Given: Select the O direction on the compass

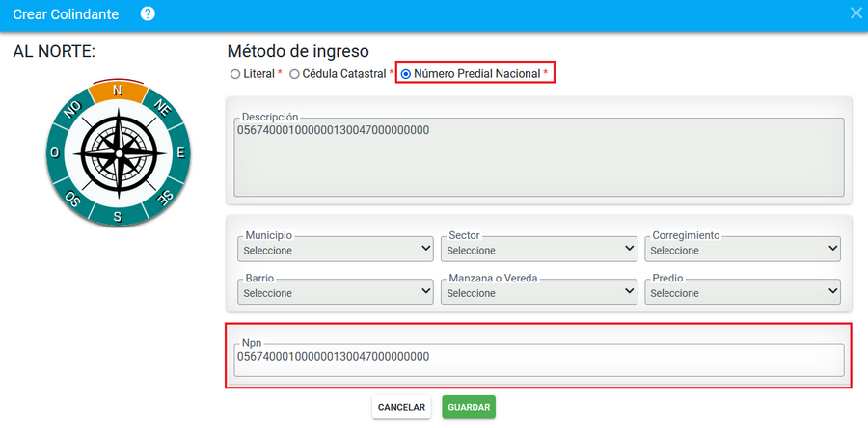Looking at the screenshot, I should (55, 153).
